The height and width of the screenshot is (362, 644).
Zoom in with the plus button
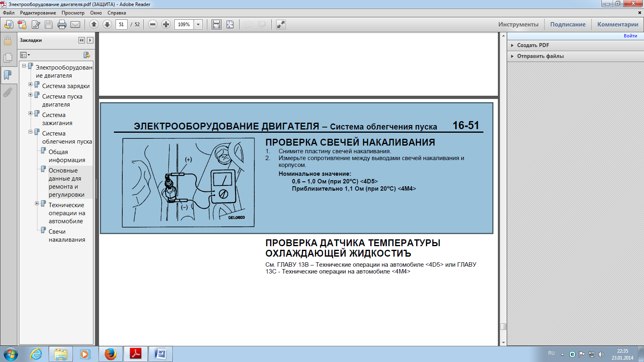coord(166,25)
